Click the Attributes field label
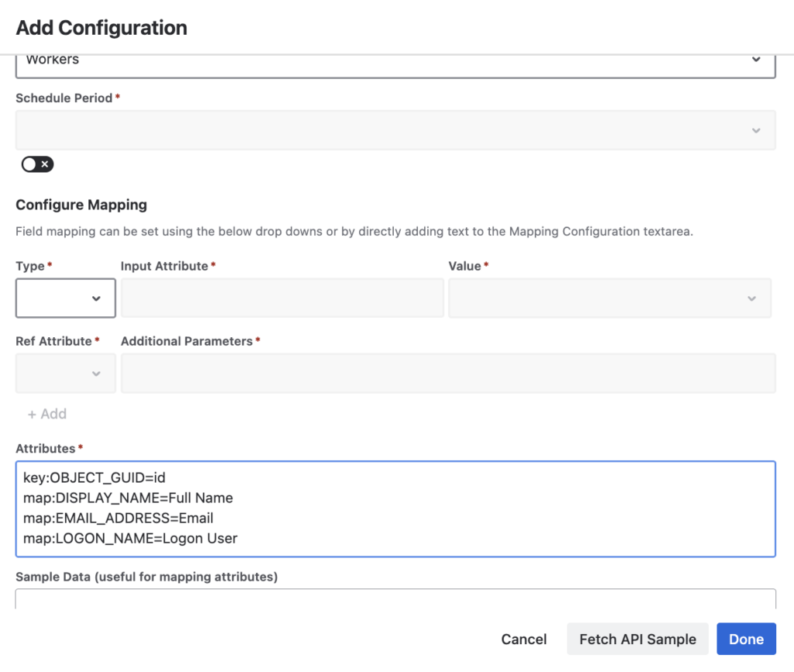Image resolution: width=794 pixels, height=672 pixels. (46, 449)
